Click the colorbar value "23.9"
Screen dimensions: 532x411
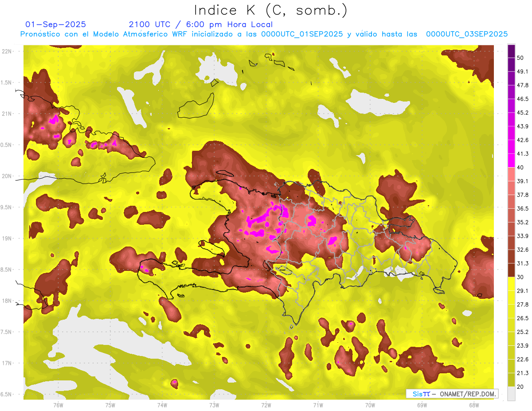tap(523, 346)
